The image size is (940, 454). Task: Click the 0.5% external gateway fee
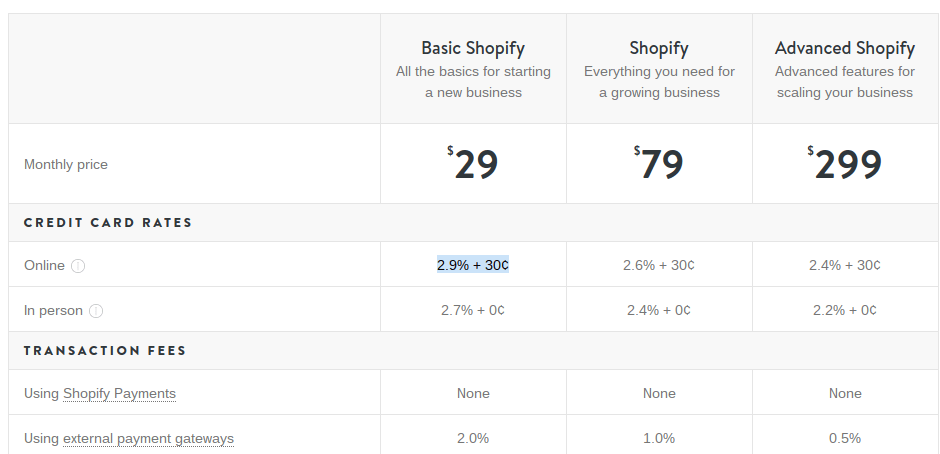(845, 438)
